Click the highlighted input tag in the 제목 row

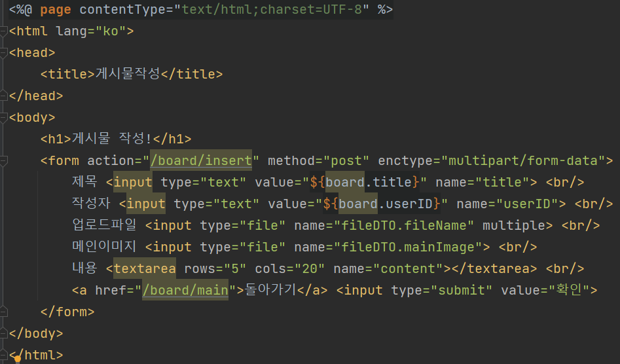click(x=133, y=182)
